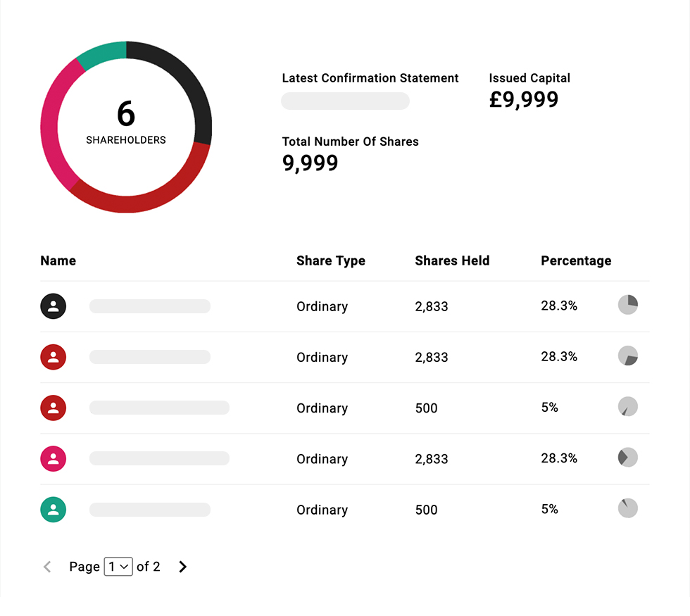The image size is (690, 616).
Task: Go to the next shareholders page
Action: 183,567
